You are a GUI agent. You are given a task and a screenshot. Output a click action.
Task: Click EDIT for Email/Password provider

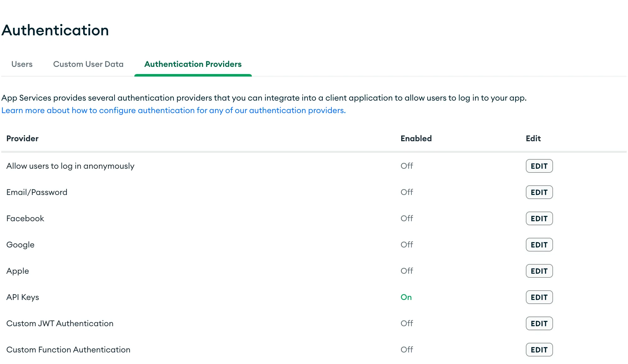(x=539, y=192)
